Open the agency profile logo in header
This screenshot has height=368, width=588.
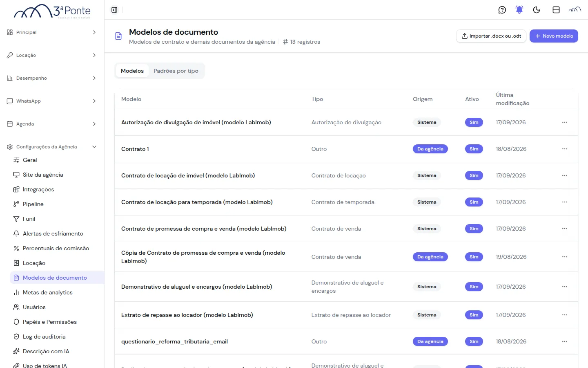pos(575,10)
